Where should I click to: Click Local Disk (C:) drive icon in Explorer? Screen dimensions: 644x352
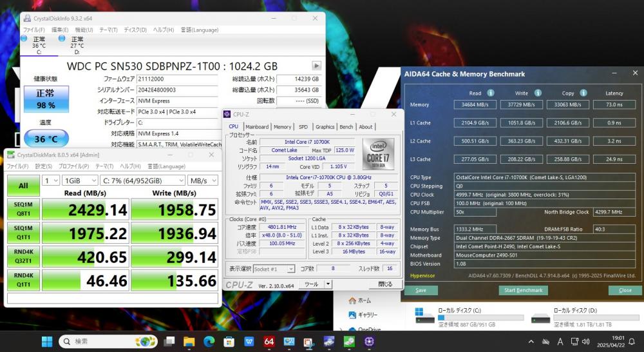pyautogui.click(x=424, y=317)
